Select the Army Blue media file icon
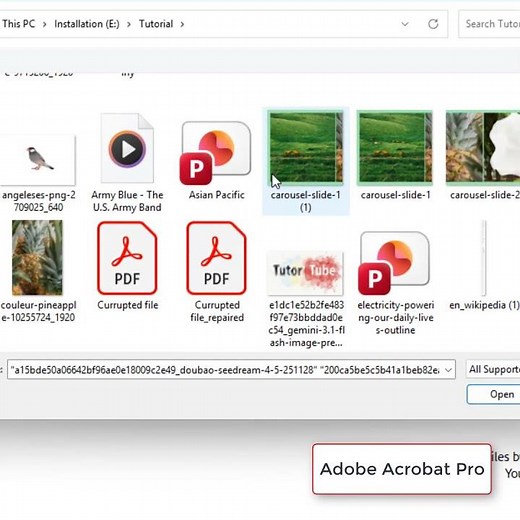 pos(127,148)
